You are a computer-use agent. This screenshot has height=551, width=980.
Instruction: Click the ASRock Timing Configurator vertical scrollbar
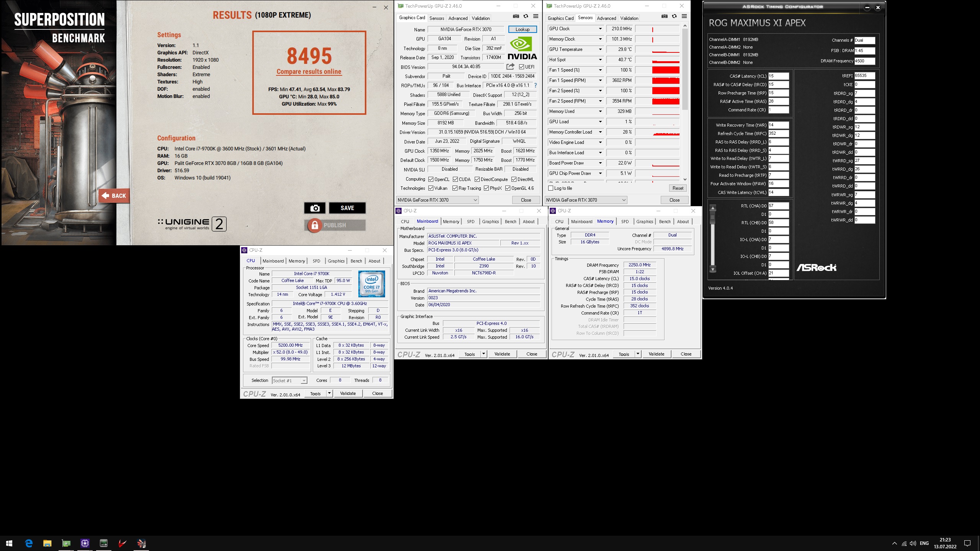[712, 238]
